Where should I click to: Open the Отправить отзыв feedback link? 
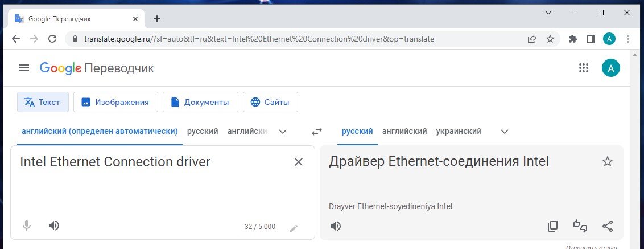click(592, 247)
